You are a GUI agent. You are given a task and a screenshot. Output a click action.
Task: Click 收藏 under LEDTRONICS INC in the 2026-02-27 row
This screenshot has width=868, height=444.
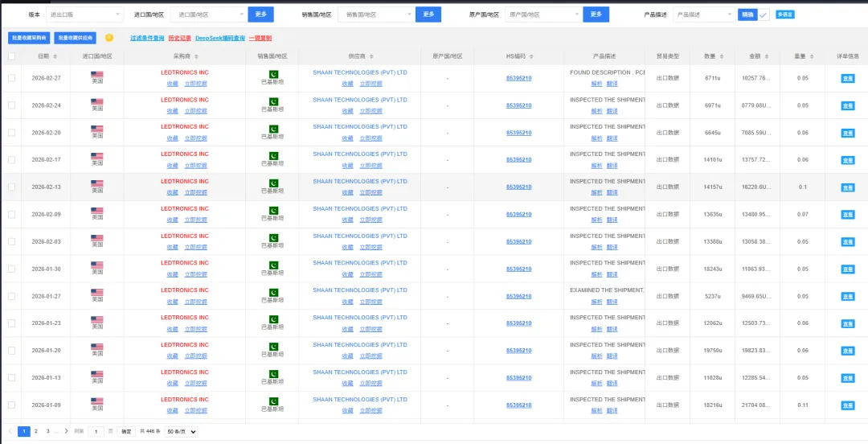click(173, 84)
